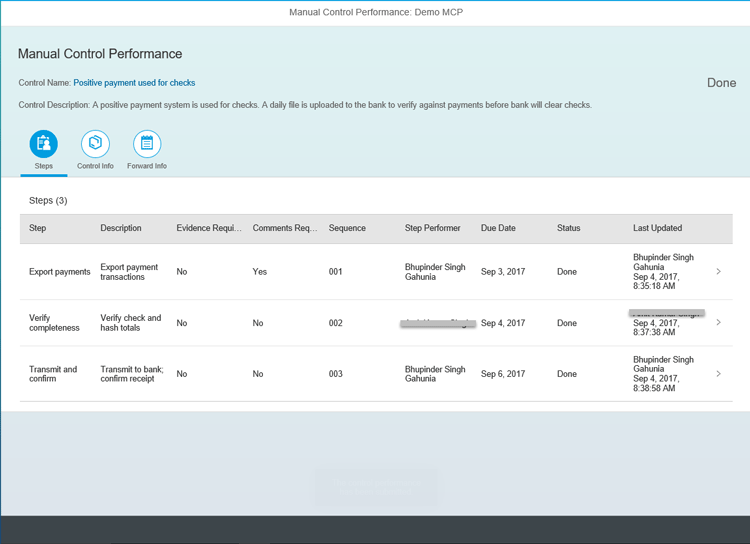Click the Last Updated column header
The height and width of the screenshot is (544, 750).
tap(657, 228)
